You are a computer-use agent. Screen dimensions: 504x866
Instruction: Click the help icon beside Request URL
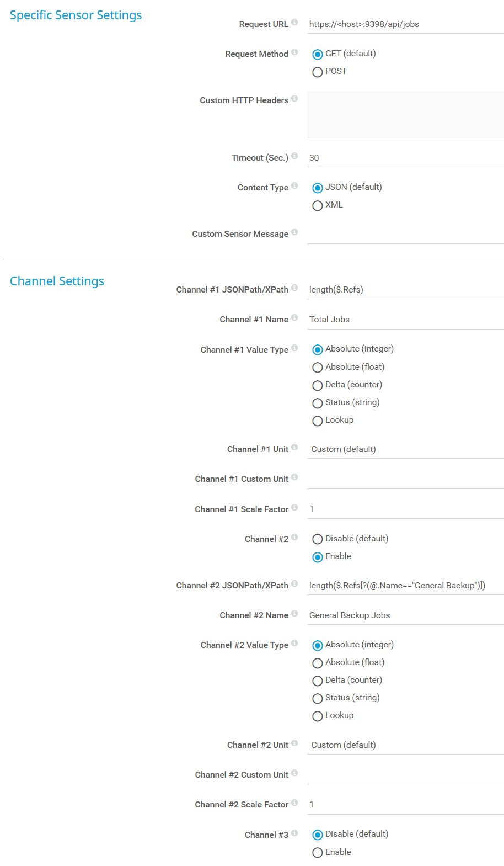click(294, 22)
